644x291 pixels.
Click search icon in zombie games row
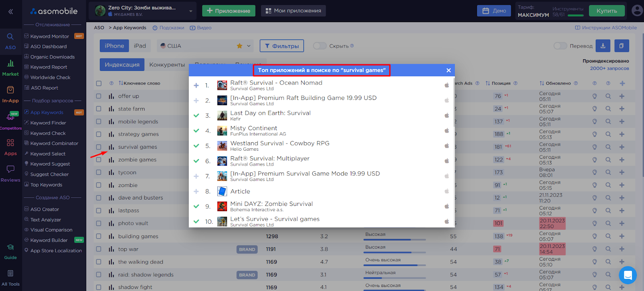(x=608, y=160)
